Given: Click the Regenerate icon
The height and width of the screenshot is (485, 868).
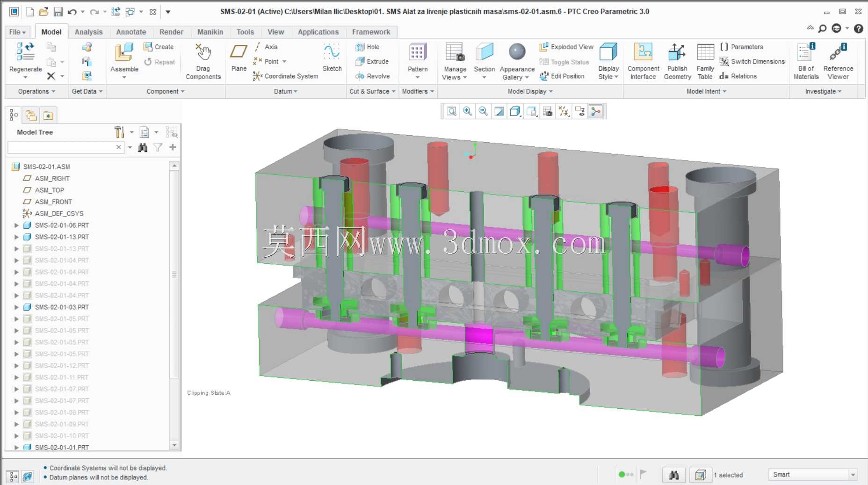Looking at the screenshot, I should pos(25,51).
